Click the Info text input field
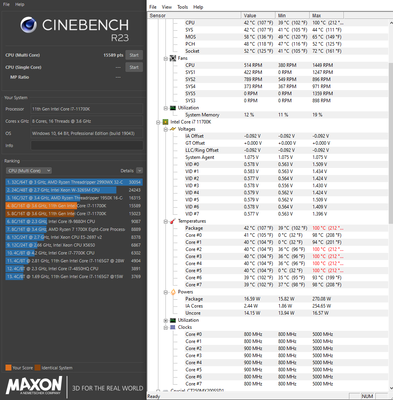Image resolution: width=393 pixels, height=400 pixels. 87,145
